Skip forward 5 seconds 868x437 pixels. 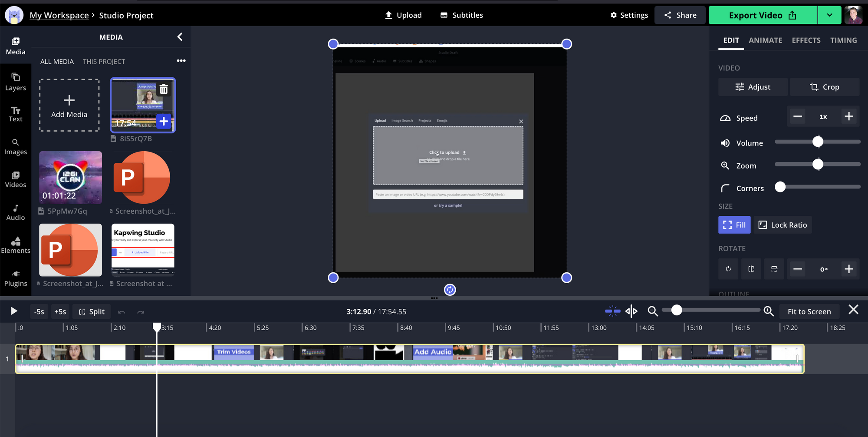[x=60, y=311]
